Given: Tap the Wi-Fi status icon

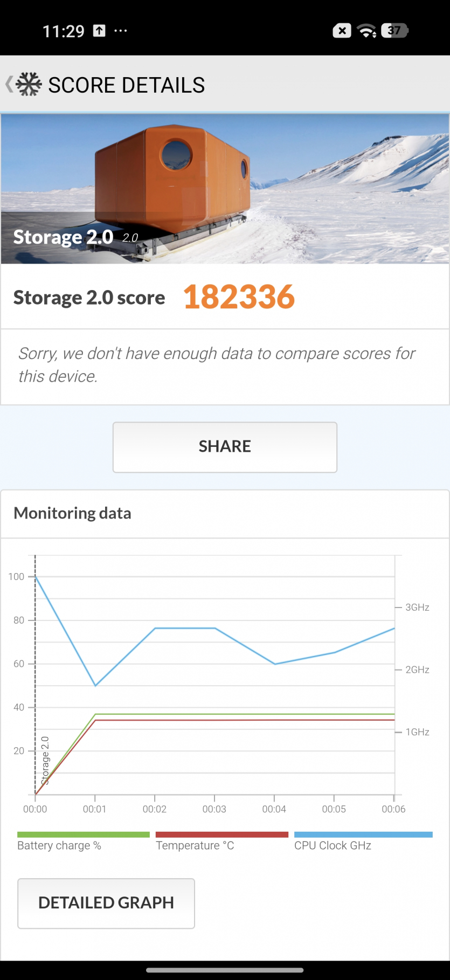Looking at the screenshot, I should coord(367,31).
